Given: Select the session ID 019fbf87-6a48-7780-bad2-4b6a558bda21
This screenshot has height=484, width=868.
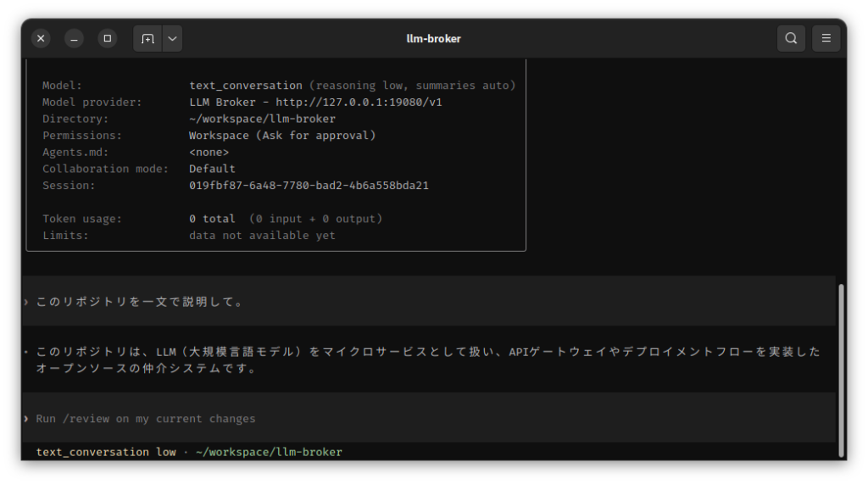Looking at the screenshot, I should (309, 186).
